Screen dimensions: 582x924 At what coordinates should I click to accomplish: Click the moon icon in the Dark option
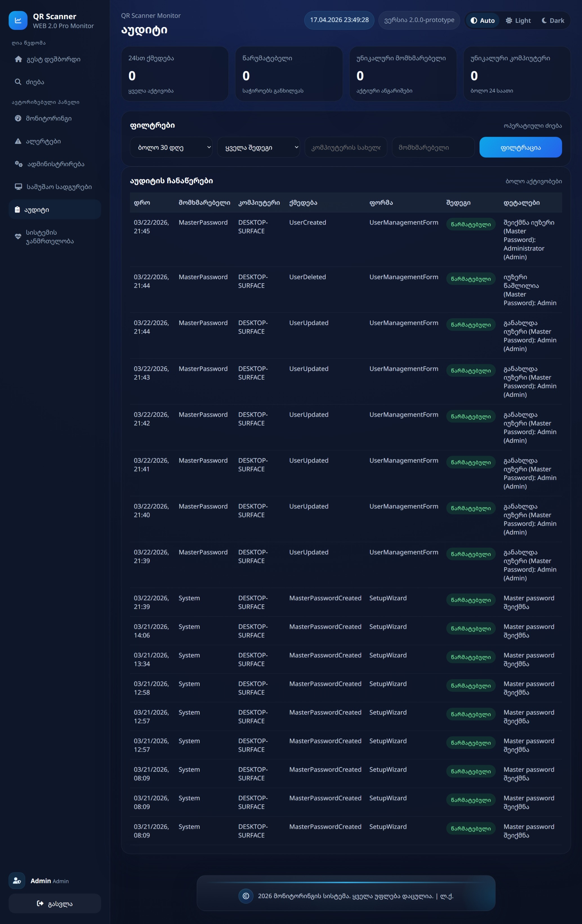pos(544,20)
